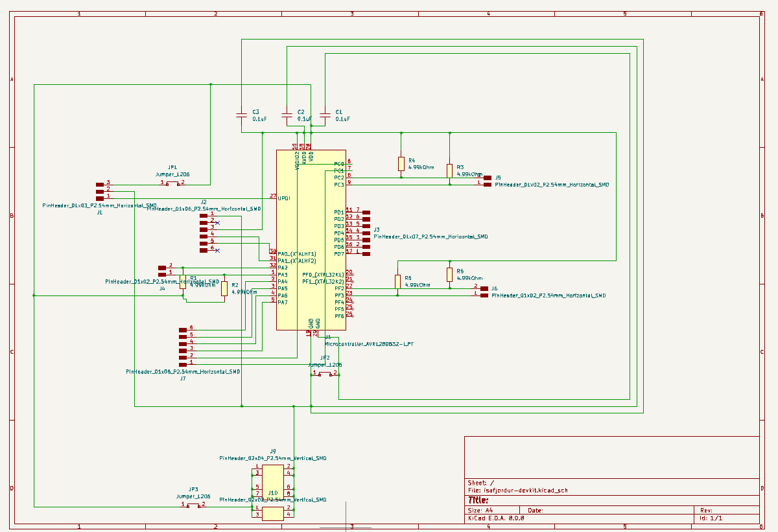Click the 0.1uF value of C1

(x=343, y=119)
